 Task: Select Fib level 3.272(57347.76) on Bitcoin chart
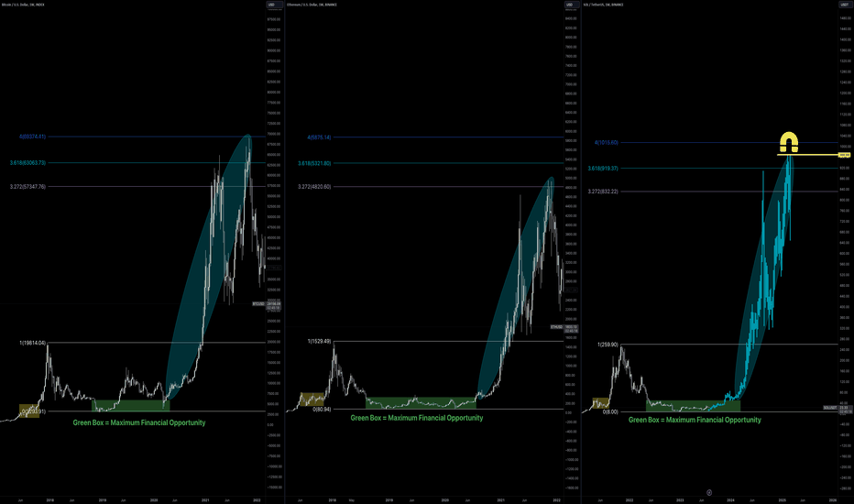27,186
